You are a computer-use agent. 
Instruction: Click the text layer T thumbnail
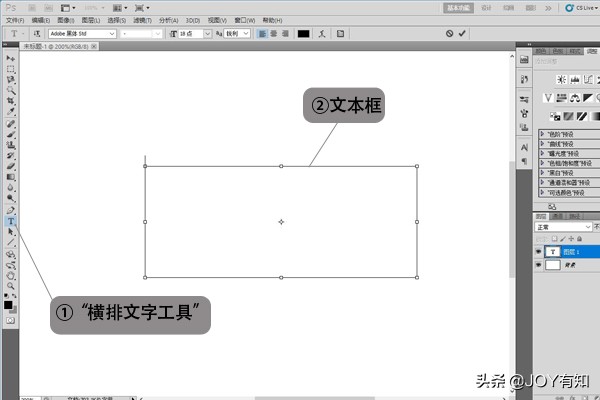[x=553, y=251]
